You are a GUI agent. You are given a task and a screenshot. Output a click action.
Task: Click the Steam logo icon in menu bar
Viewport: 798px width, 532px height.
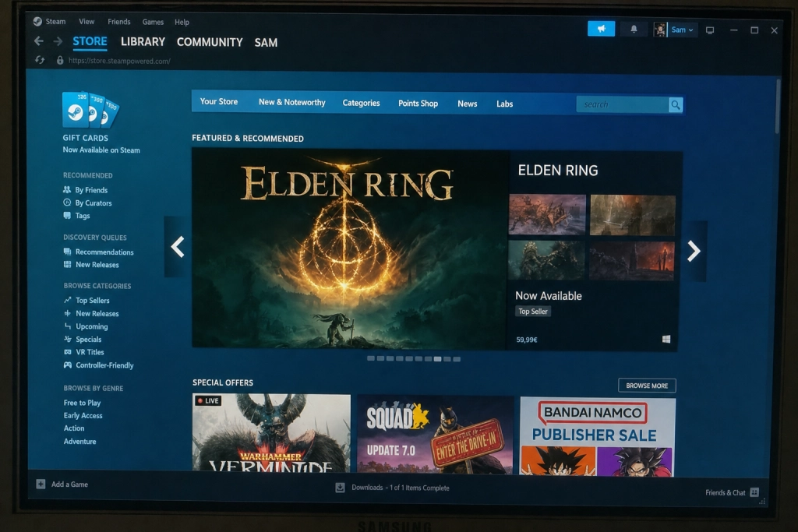pos(37,21)
